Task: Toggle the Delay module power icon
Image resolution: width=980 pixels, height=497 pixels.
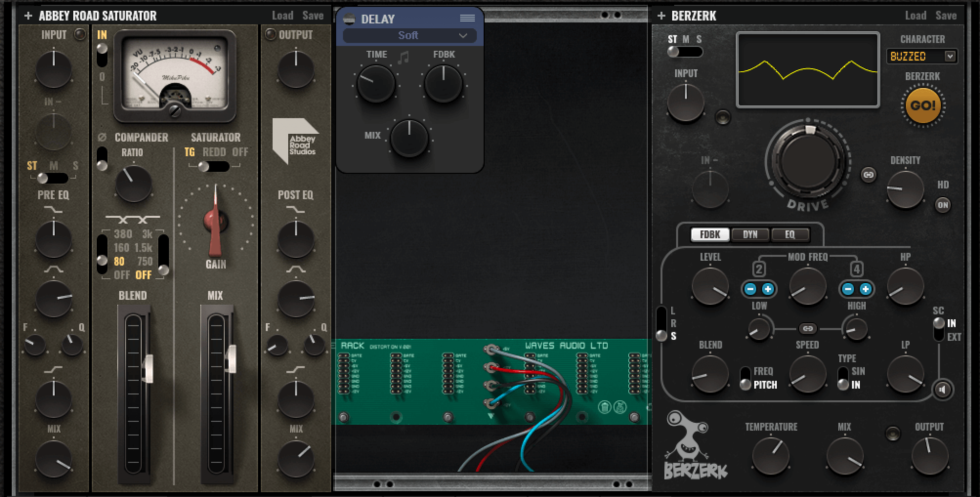Action: (349, 19)
